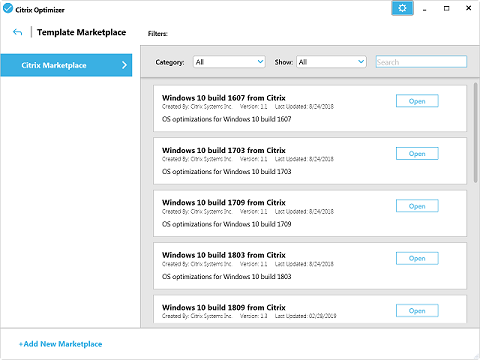Click the Citrix Marketplace chevron arrow
Image resolution: width=480 pixels, height=360 pixels.
click(x=124, y=65)
